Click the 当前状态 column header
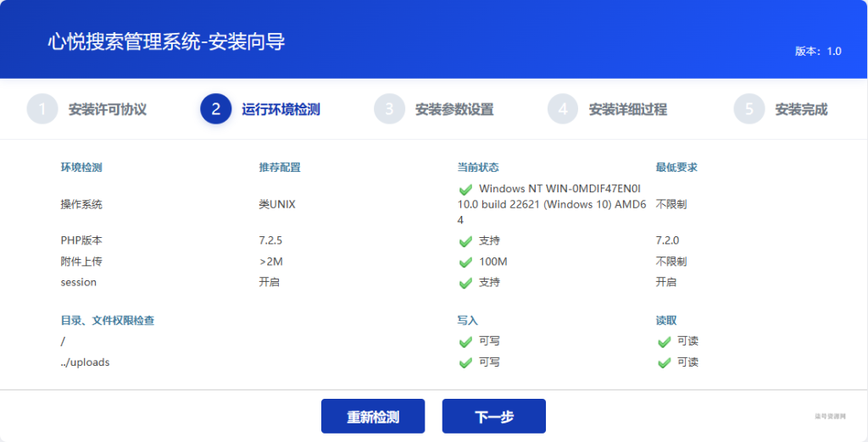Image resolution: width=868 pixels, height=442 pixels. [x=478, y=168]
